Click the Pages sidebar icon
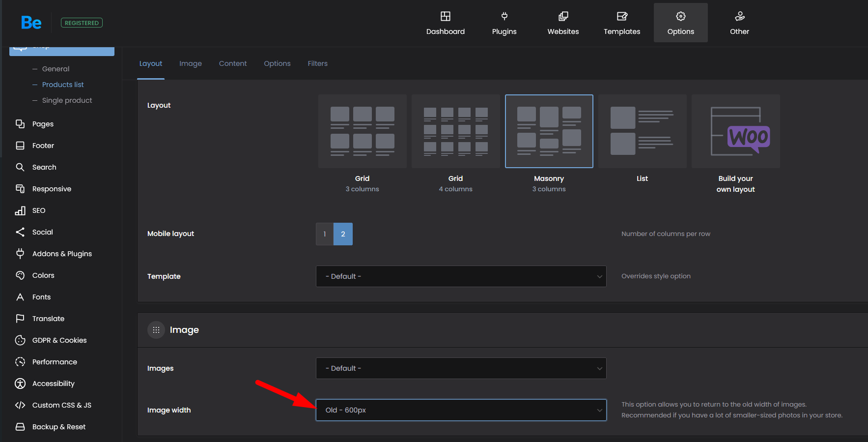This screenshot has height=442, width=868. 20,124
